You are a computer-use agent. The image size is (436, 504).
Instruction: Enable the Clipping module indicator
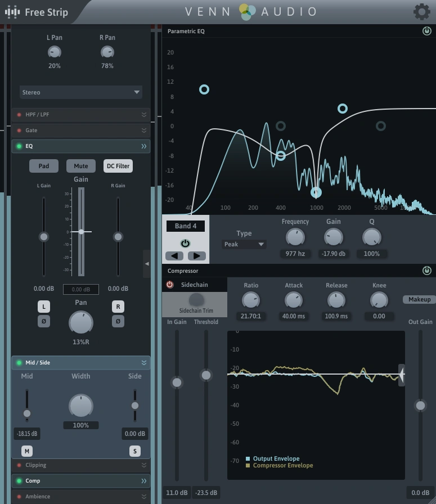(19, 465)
